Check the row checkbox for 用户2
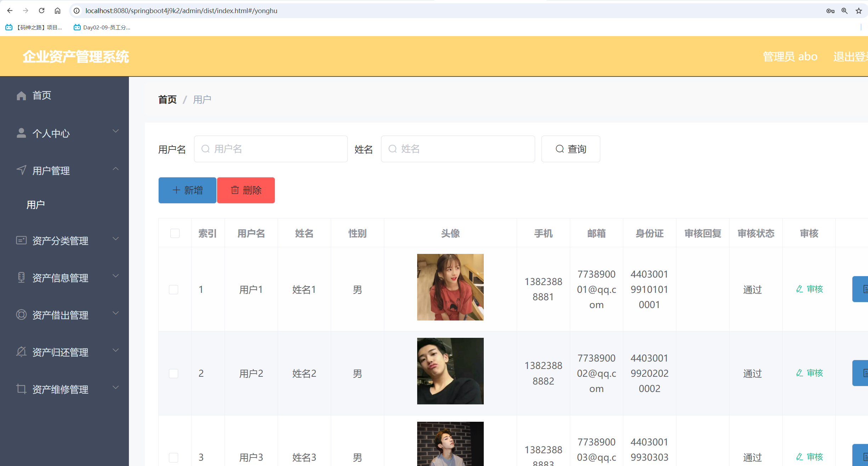The width and height of the screenshot is (868, 466). [x=174, y=373]
